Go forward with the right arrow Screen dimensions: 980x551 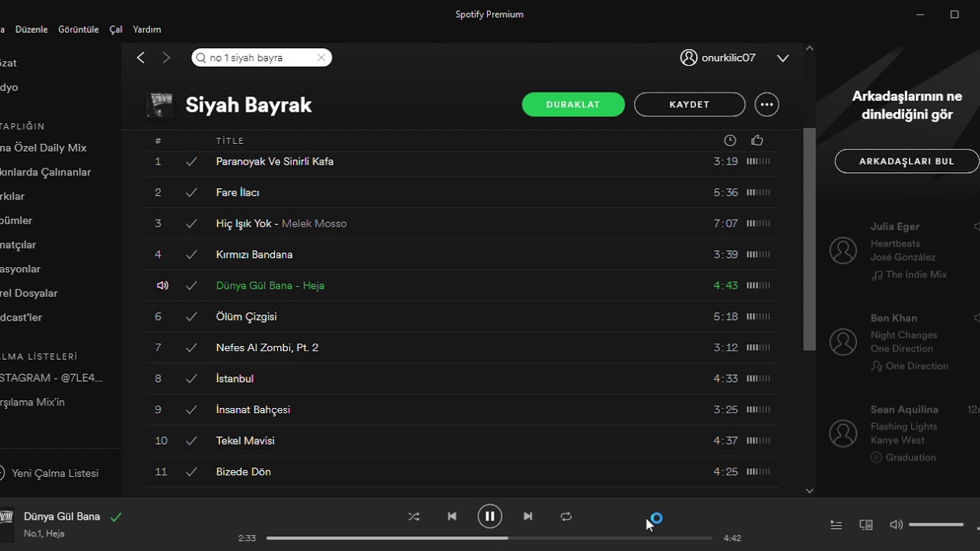tap(166, 57)
